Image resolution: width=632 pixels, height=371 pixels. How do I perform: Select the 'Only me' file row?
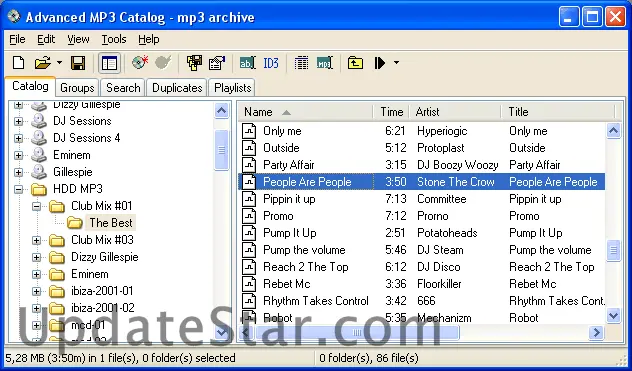(x=422, y=131)
